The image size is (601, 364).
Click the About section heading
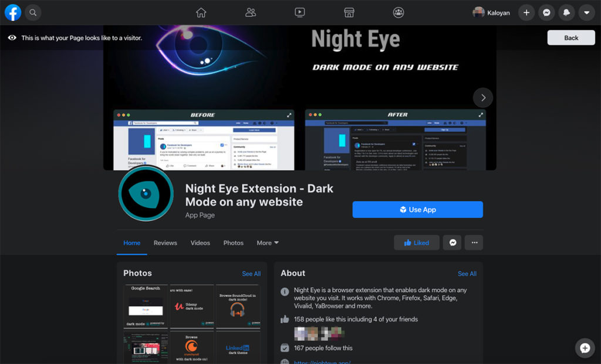pyautogui.click(x=293, y=273)
